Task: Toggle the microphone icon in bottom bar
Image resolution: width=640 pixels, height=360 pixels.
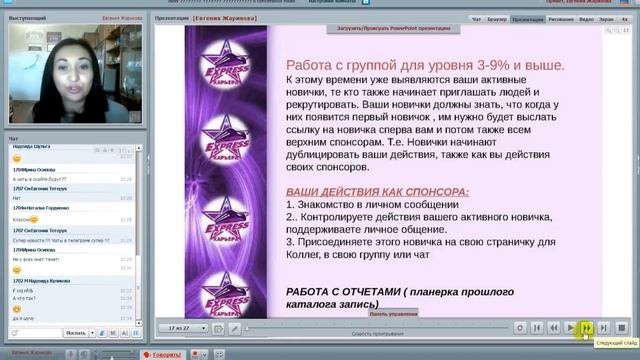Action: (x=71, y=354)
